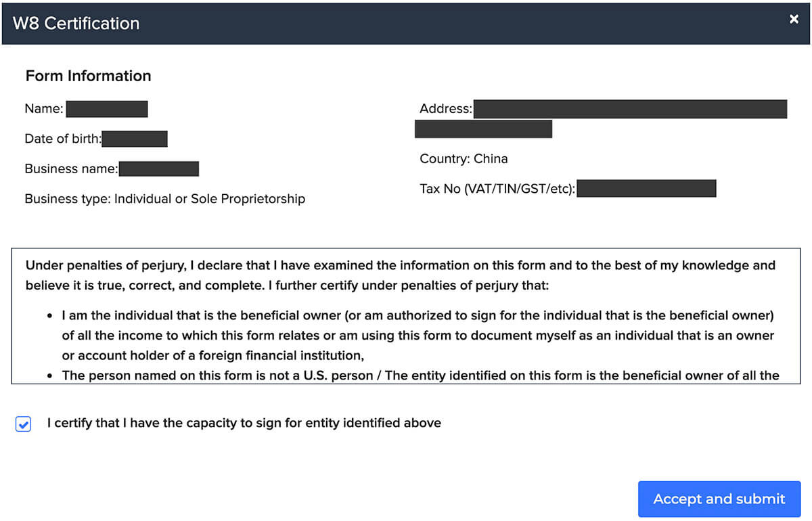Click the redacted Name value

[x=107, y=109]
